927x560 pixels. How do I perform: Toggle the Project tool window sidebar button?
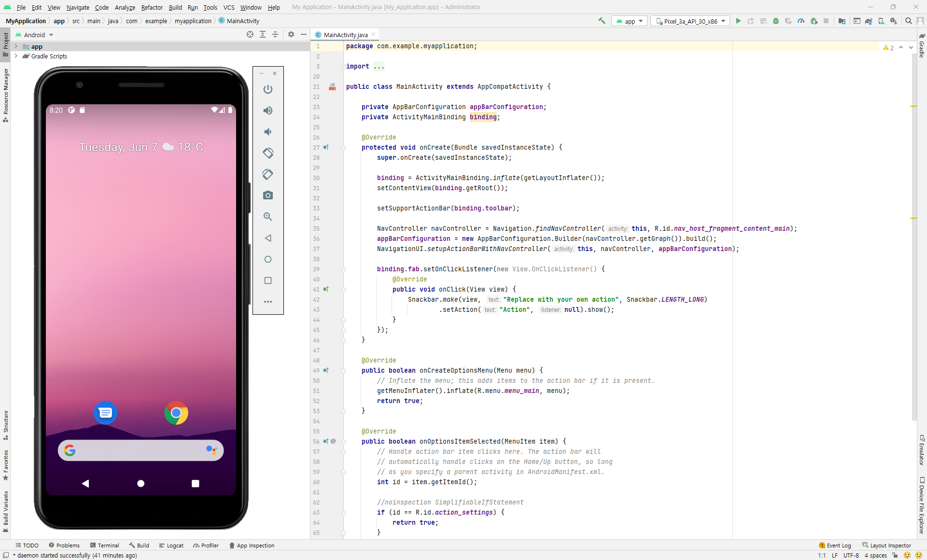click(x=5, y=43)
